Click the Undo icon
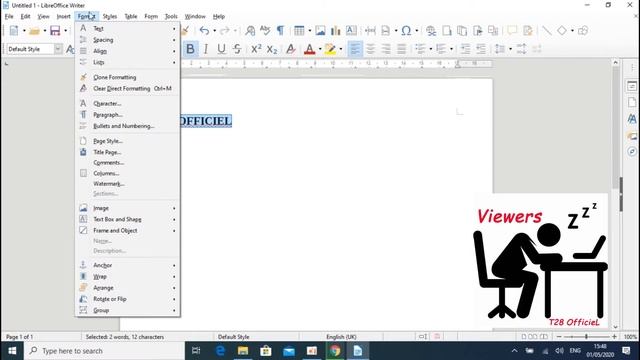This screenshot has height=360, width=640. tap(204, 30)
